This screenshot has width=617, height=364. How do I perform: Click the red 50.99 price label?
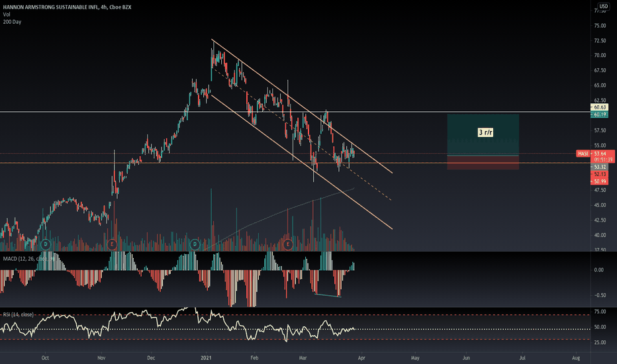point(600,181)
